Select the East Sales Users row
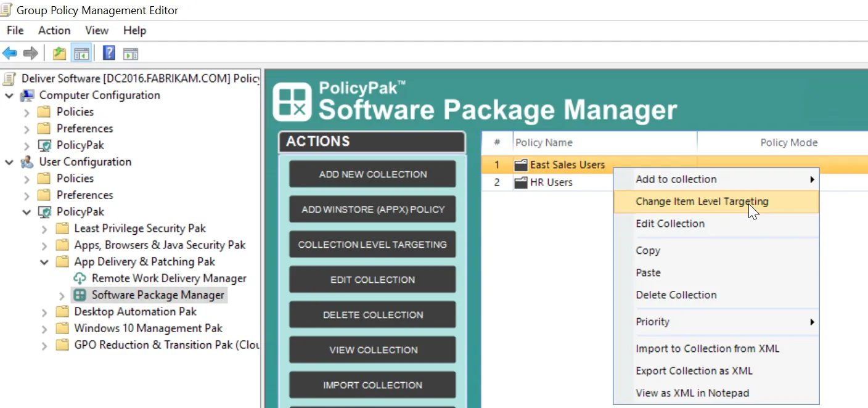 pos(674,165)
